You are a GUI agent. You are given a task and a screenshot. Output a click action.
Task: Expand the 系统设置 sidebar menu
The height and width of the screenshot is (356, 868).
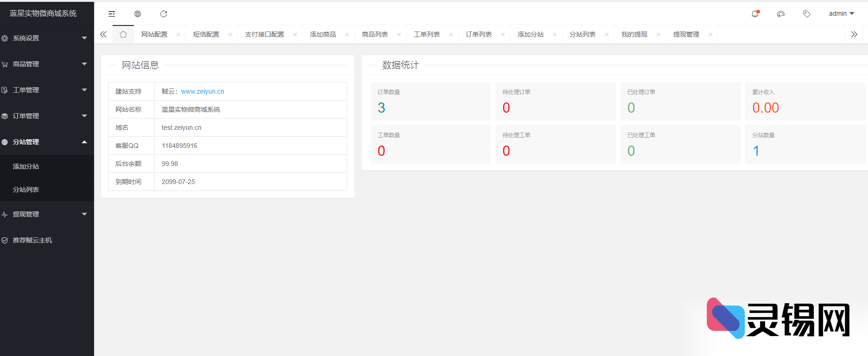[44, 38]
